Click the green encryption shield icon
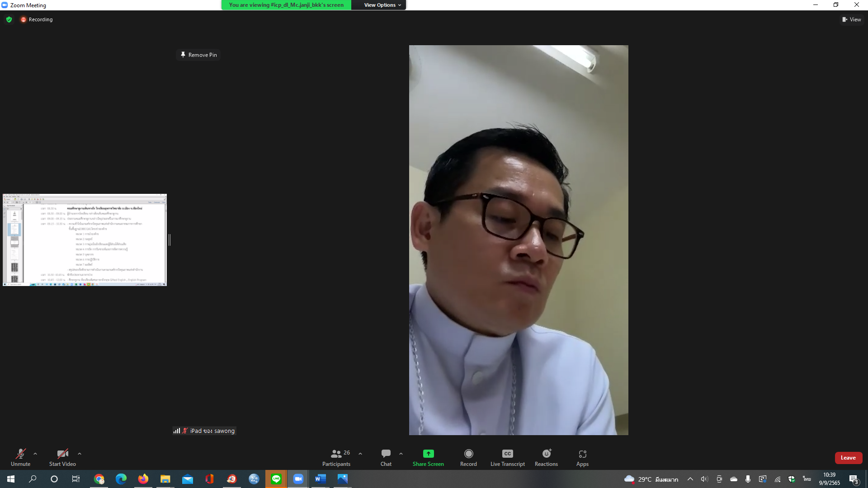Image resolution: width=868 pixels, height=488 pixels. (x=9, y=19)
